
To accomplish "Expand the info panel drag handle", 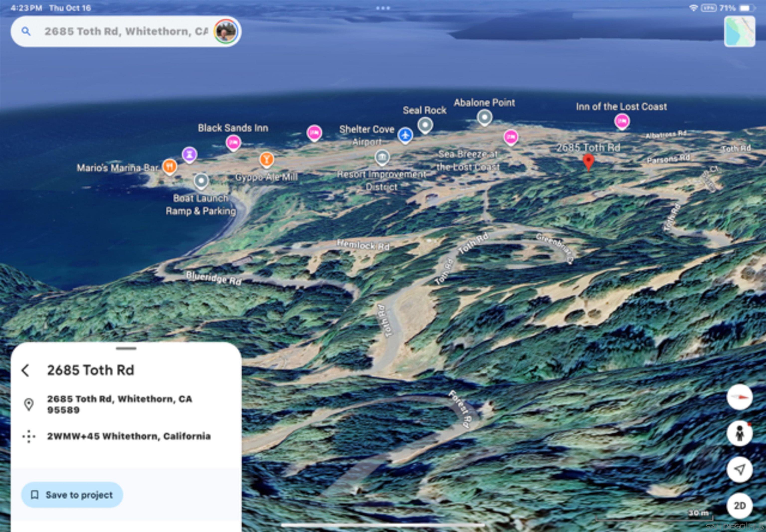I will pos(126,349).
